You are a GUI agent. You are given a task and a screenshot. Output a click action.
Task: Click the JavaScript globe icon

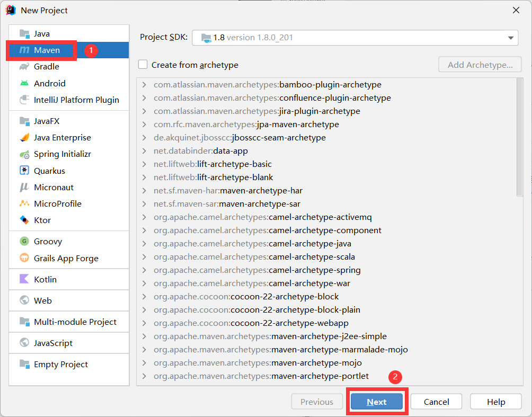coord(24,343)
